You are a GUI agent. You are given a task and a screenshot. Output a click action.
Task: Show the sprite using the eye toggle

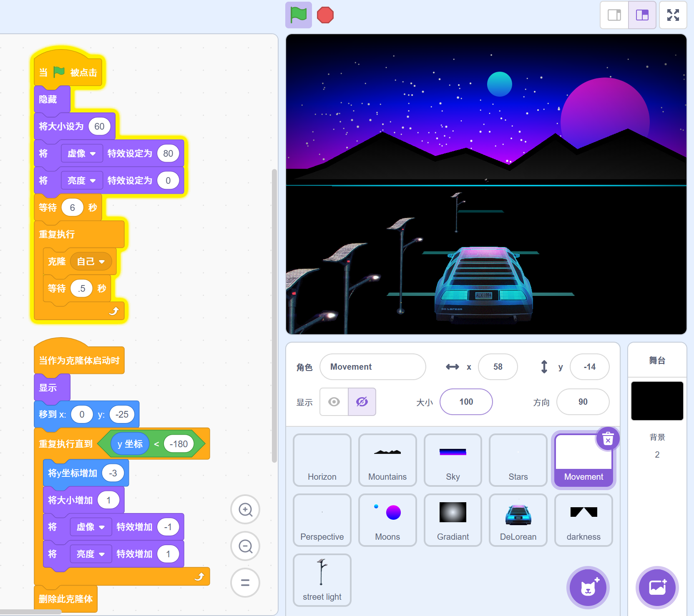[334, 402]
